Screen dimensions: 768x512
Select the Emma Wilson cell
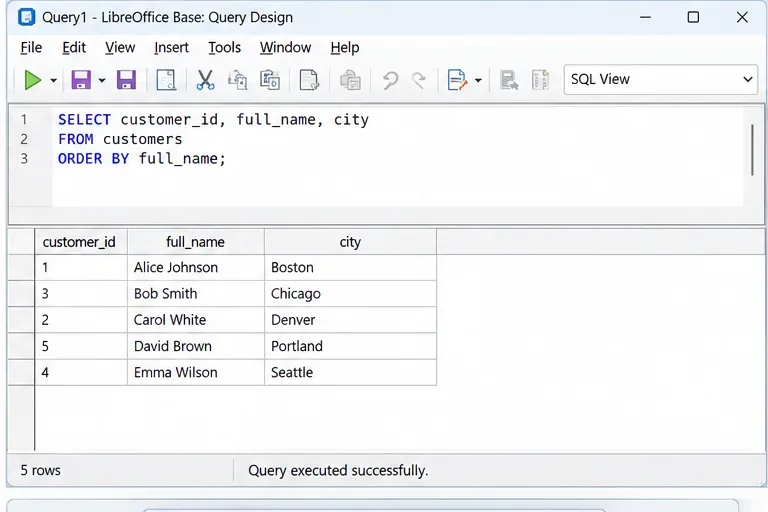tap(196, 372)
